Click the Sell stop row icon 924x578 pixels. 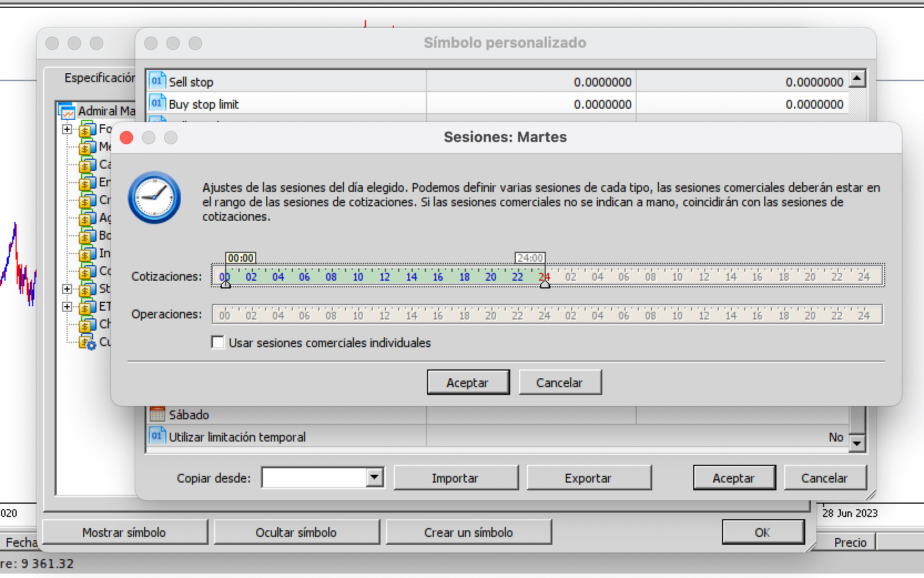pos(157,81)
